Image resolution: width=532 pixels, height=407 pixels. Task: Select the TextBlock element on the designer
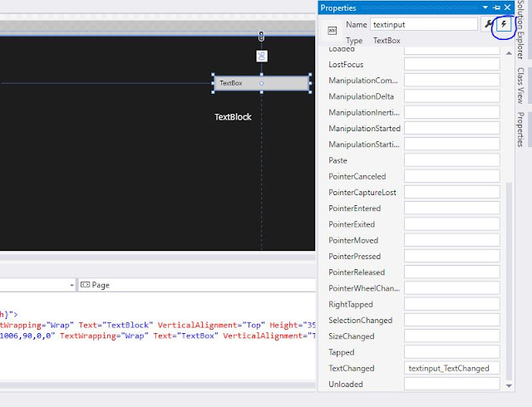(233, 117)
